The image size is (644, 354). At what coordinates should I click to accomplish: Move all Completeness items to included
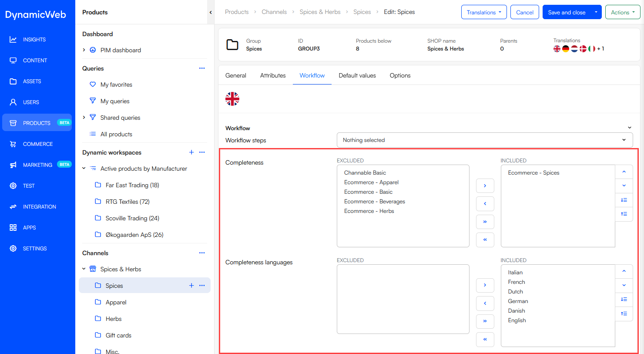[x=485, y=222]
